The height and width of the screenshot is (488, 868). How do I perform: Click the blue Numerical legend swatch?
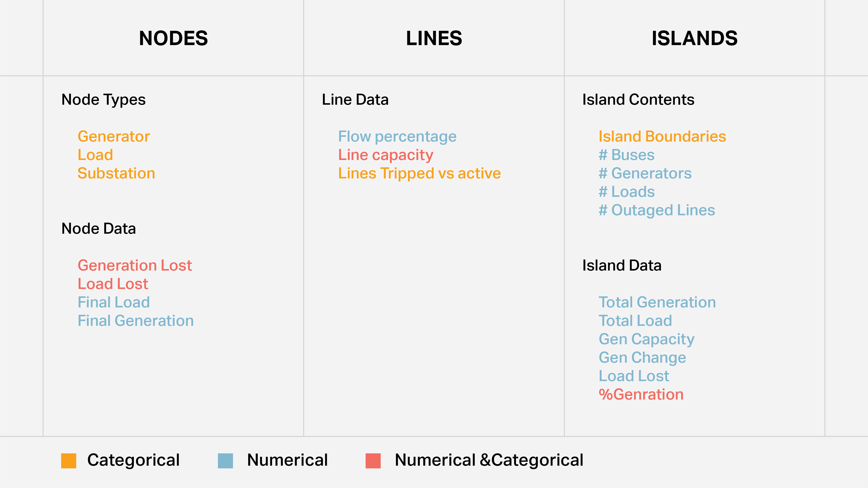[x=225, y=460]
